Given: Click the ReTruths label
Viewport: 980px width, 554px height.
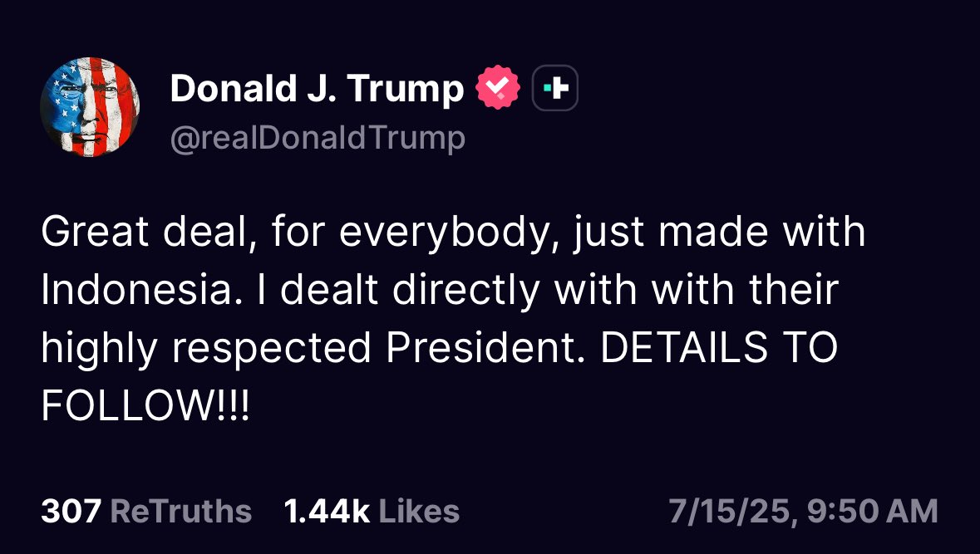Looking at the screenshot, I should [x=180, y=512].
